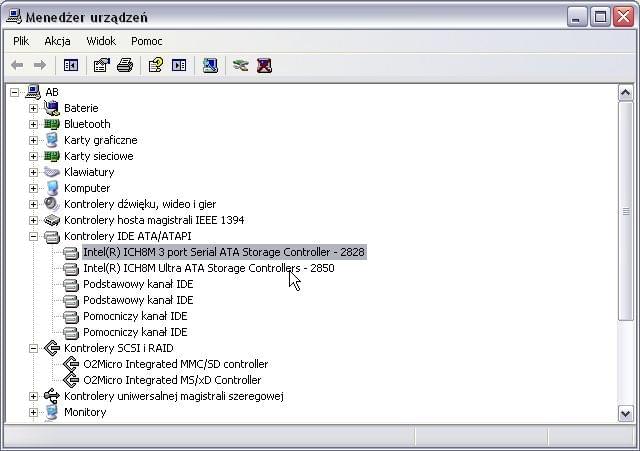The image size is (640, 451).
Task: Click the Klawiatury keyboard icon
Action: pos(52,172)
